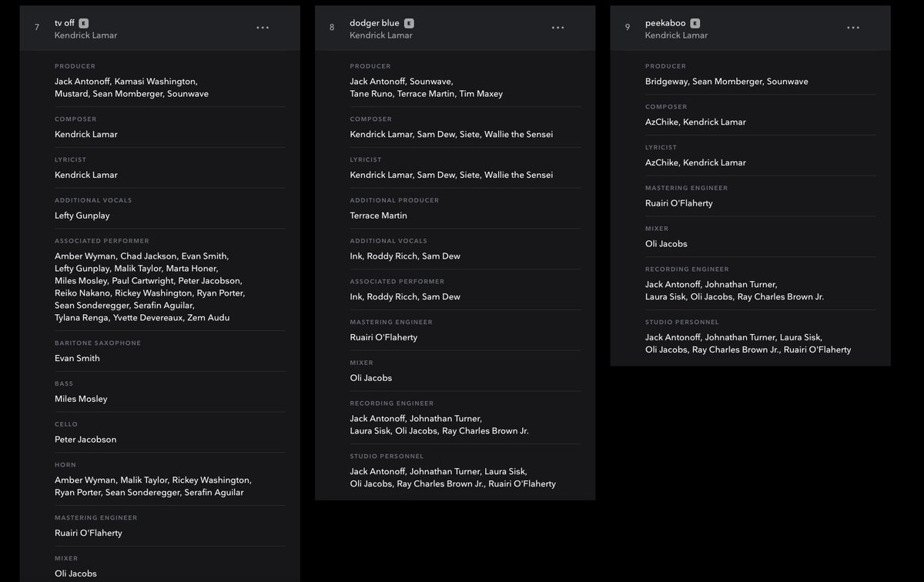Click the explicit badge next to dodger blue
Screen dimensions: 924x582
tap(410, 23)
